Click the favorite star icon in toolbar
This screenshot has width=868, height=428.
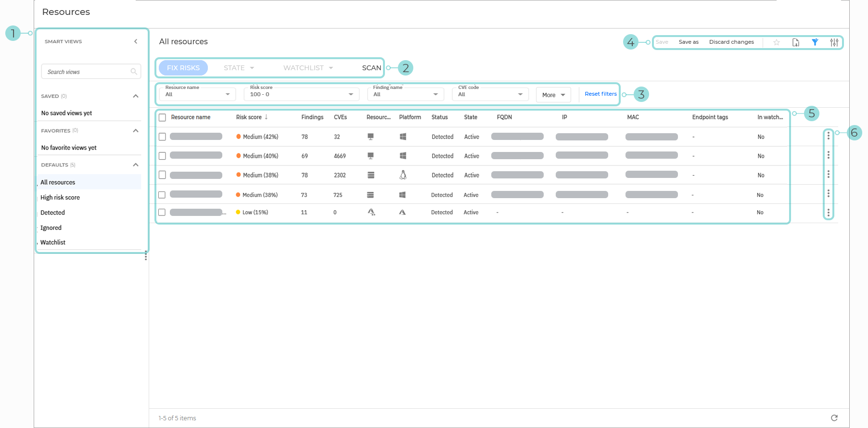[x=776, y=42]
